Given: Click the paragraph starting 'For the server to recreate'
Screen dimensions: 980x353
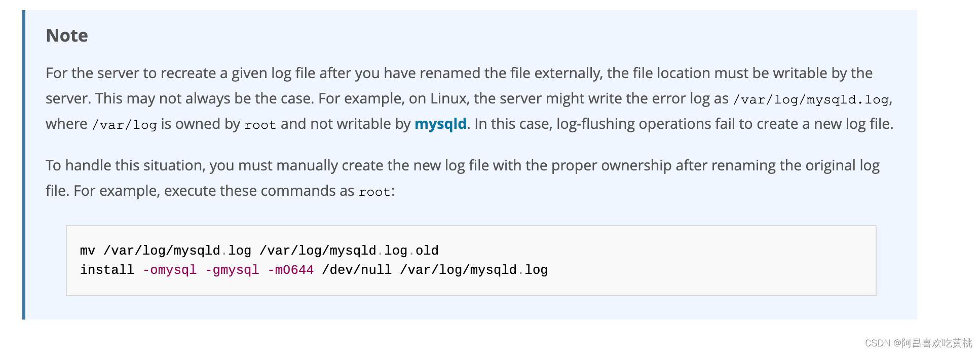Looking at the screenshot, I should 470,98.
